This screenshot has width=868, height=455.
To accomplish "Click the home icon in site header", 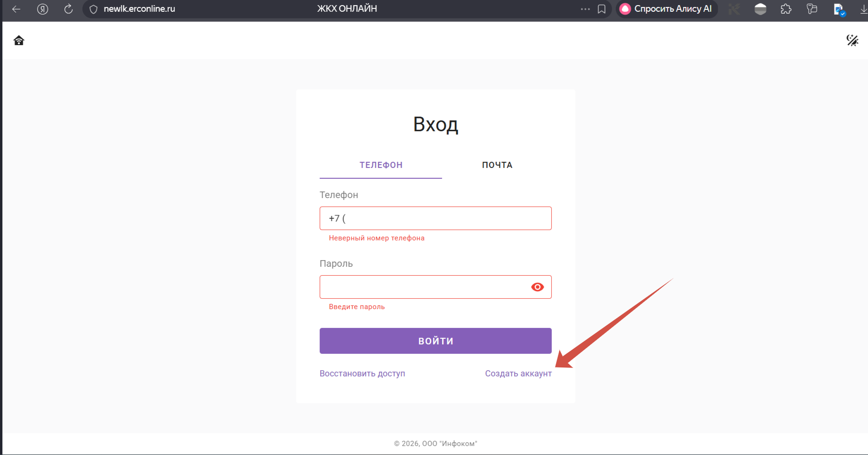I will 19,40.
